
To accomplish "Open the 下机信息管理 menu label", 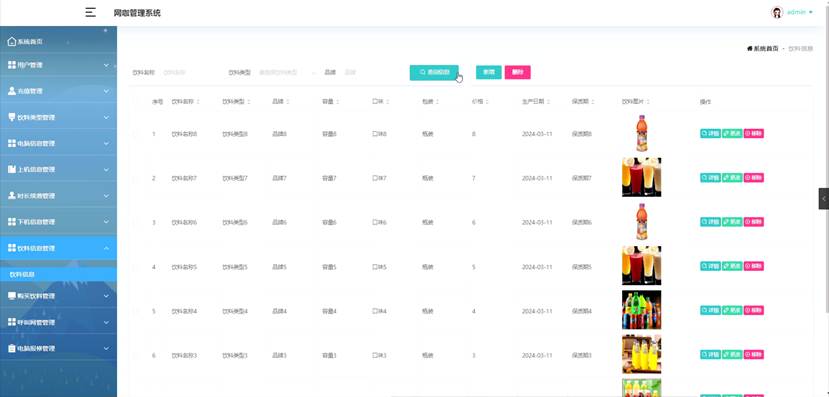I will tap(36, 222).
